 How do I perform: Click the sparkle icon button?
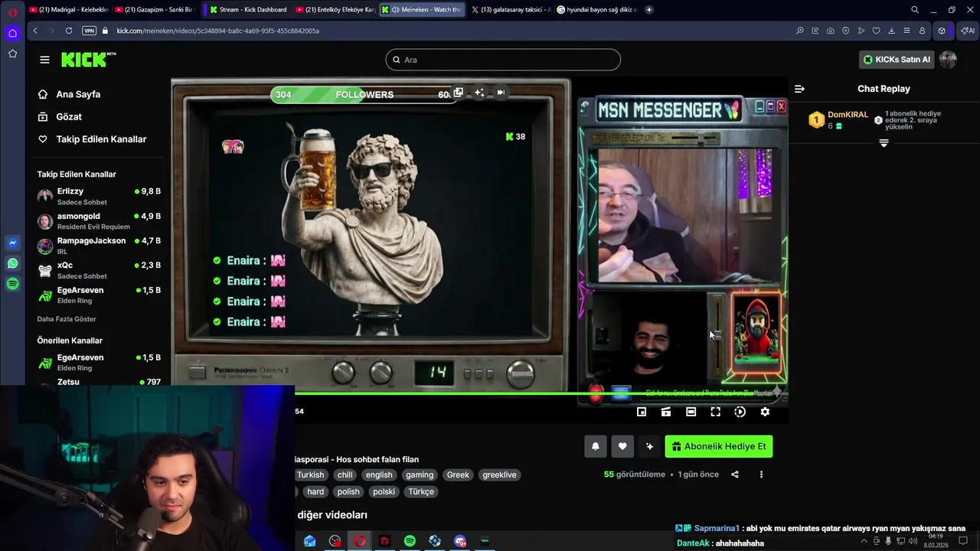coord(649,446)
